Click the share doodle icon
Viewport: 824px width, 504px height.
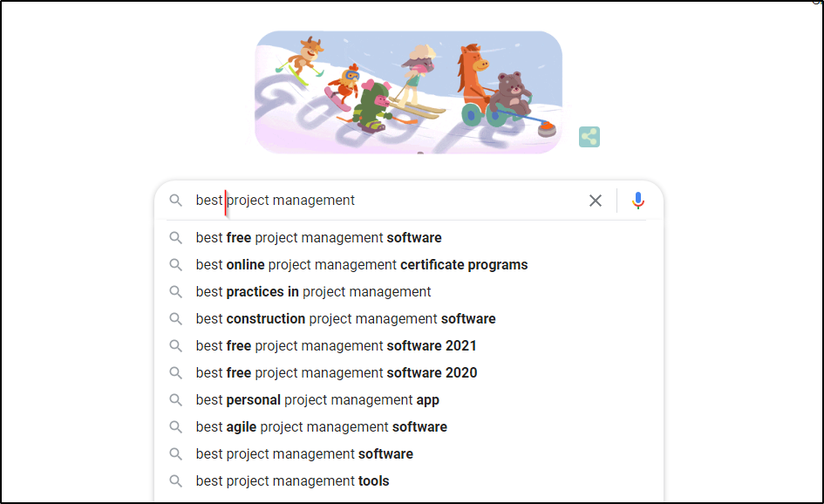(589, 137)
